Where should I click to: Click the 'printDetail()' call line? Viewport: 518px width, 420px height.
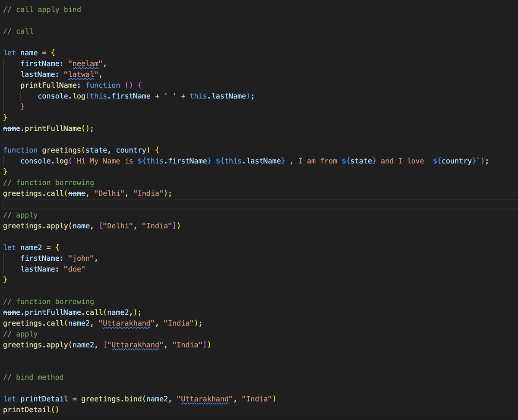click(x=31, y=409)
